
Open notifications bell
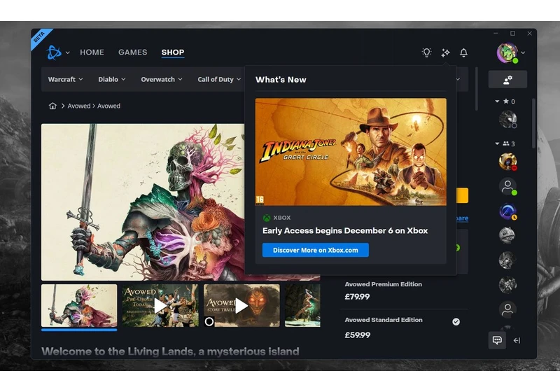coord(463,52)
